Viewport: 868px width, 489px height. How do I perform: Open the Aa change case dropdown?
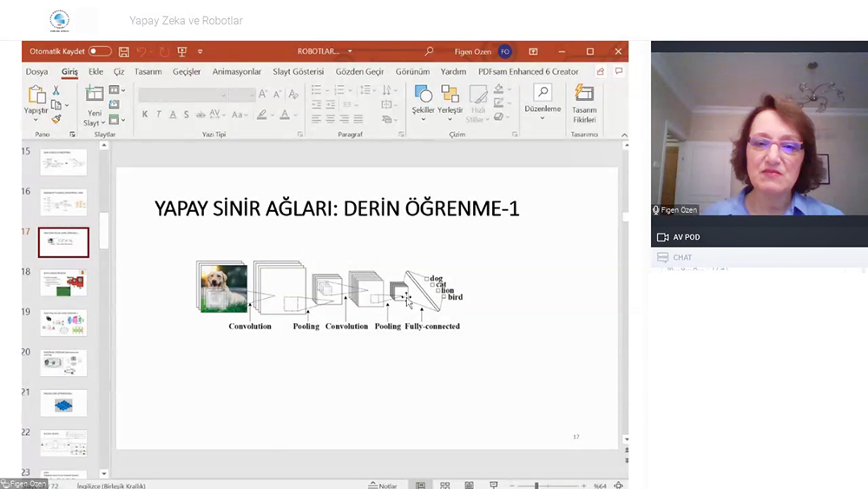click(240, 115)
